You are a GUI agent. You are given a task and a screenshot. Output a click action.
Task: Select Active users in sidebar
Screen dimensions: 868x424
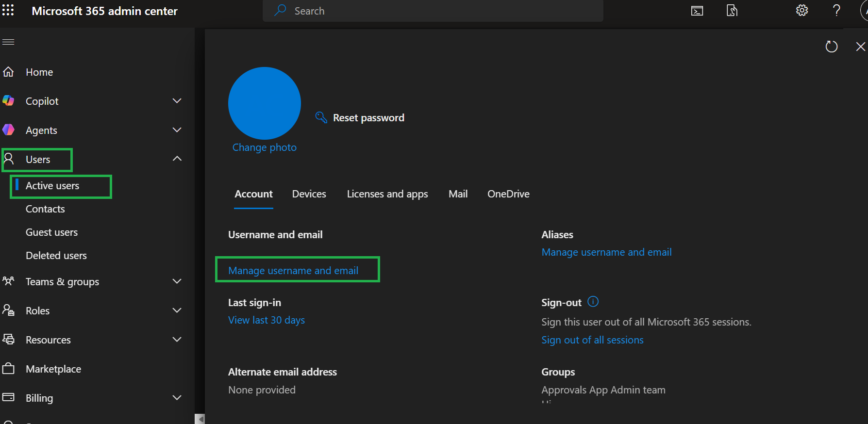coord(52,186)
